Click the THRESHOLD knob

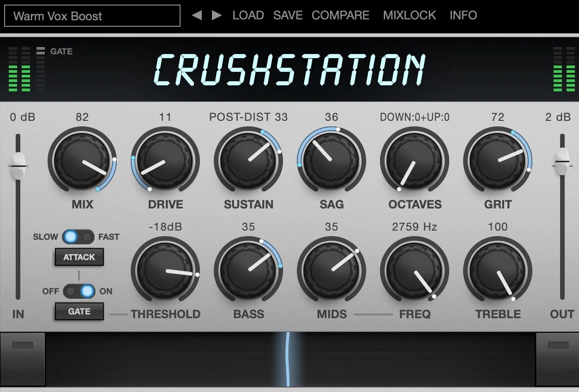pos(165,270)
